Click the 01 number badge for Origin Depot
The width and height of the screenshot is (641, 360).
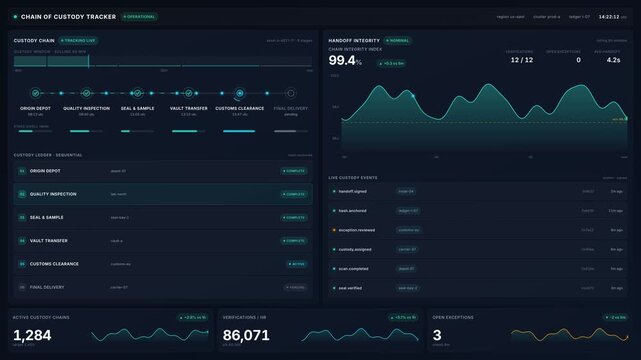(x=22, y=171)
